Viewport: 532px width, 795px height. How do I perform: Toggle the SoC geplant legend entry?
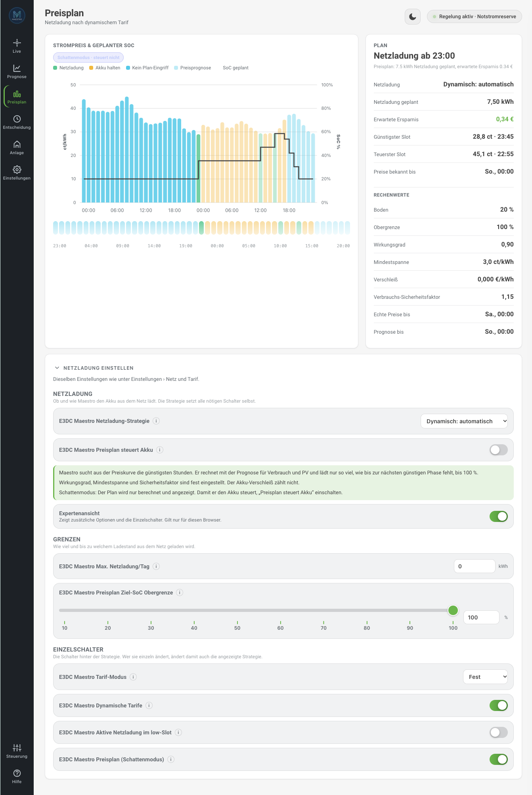click(233, 68)
